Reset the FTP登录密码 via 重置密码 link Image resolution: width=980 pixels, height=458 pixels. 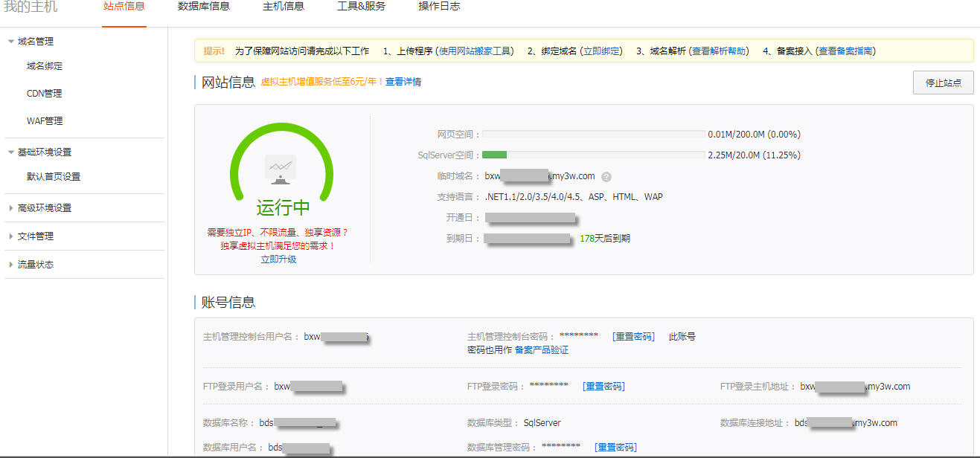(603, 387)
